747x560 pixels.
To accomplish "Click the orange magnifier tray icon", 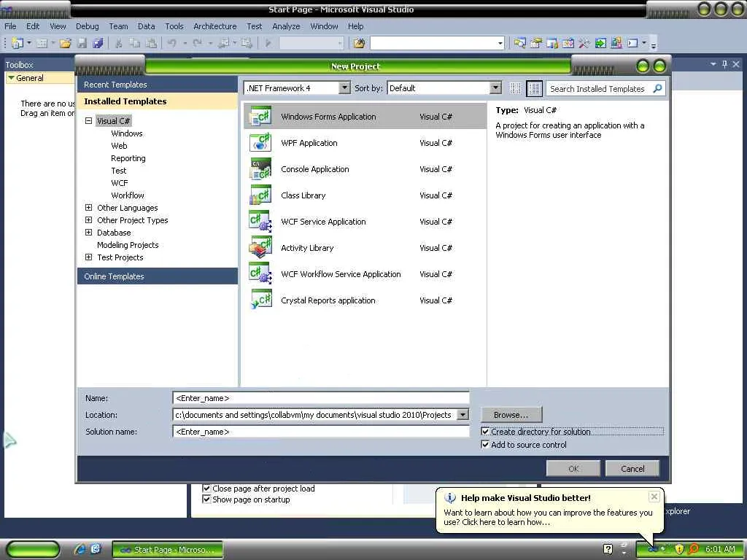I will click(694, 549).
